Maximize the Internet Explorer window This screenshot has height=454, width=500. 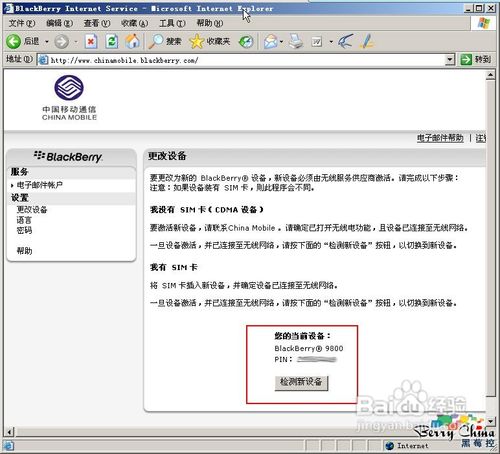[479, 8]
